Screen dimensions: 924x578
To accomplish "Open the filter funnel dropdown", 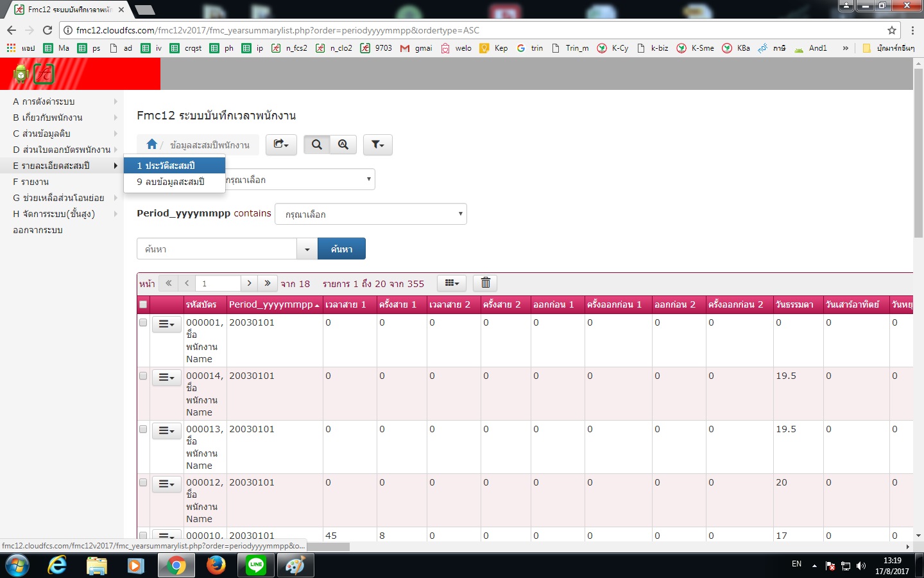I will click(x=377, y=144).
